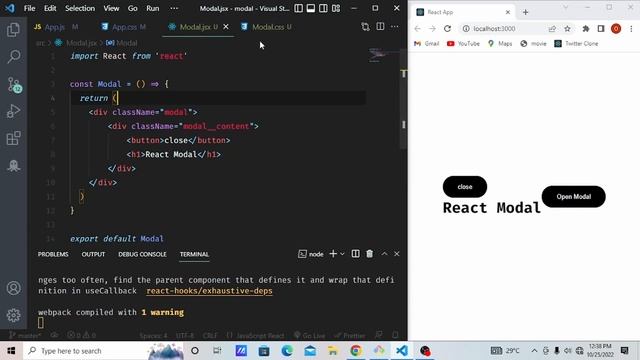
Task: Close the Modal.jsx editor tab
Action: tap(226, 27)
